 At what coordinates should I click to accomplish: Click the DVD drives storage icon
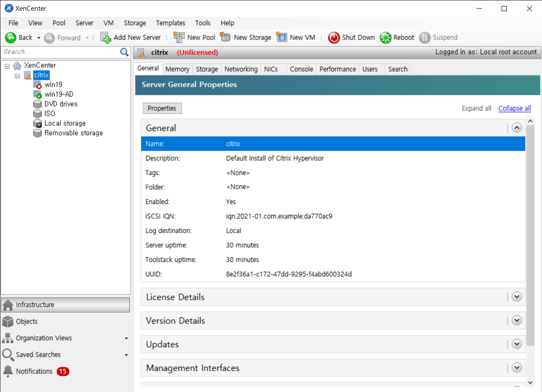(x=37, y=104)
